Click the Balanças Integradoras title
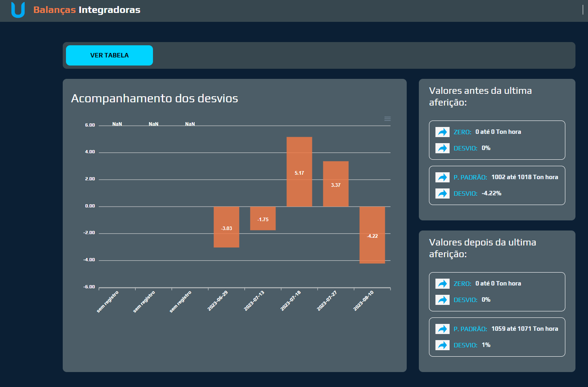Viewport: 588px width, 387px height. [x=87, y=10]
